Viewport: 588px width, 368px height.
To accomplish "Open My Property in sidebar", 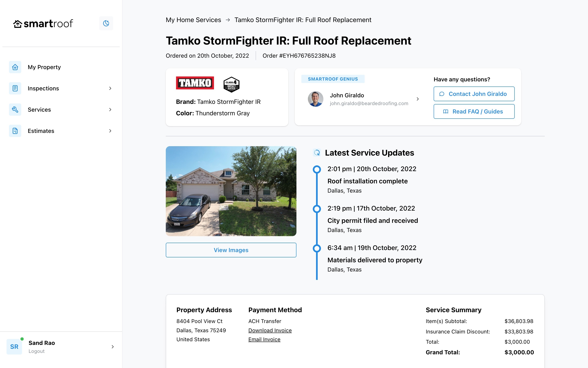I will pos(61,67).
